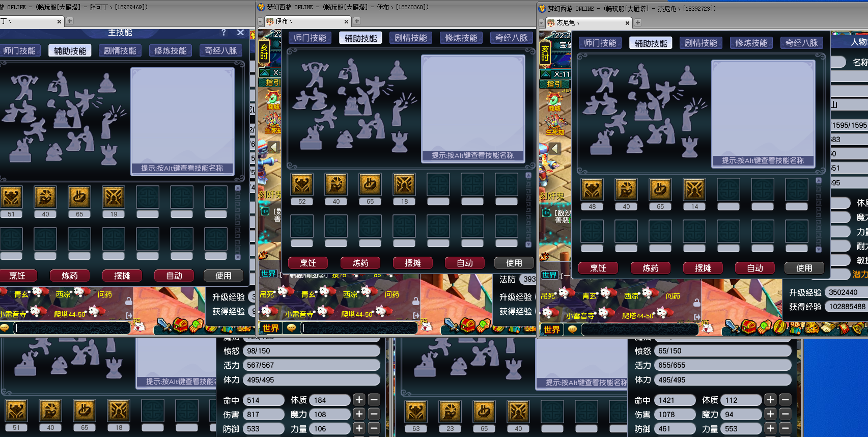Click 指引 guide button in 杰尼龟 window
Viewport: 868px width, 437px height.
point(554,84)
